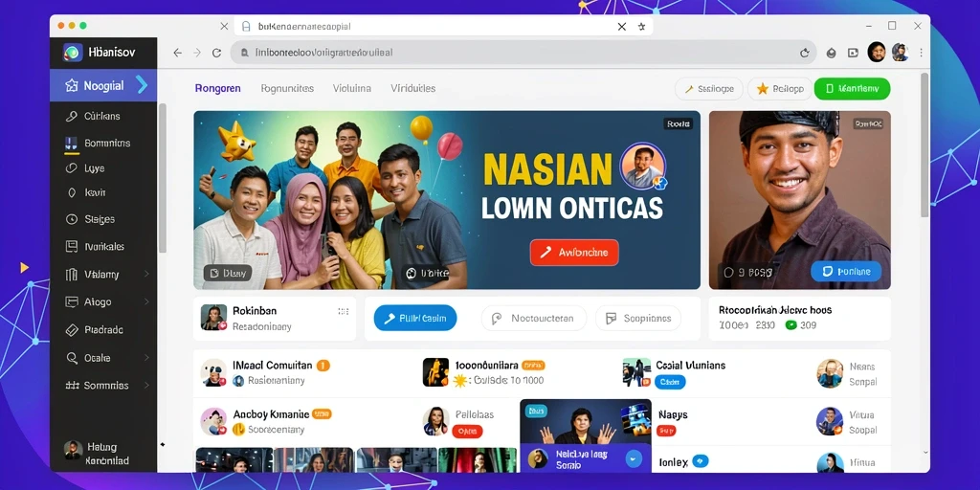Click the Ivonkales sidebar icon

pos(71,246)
